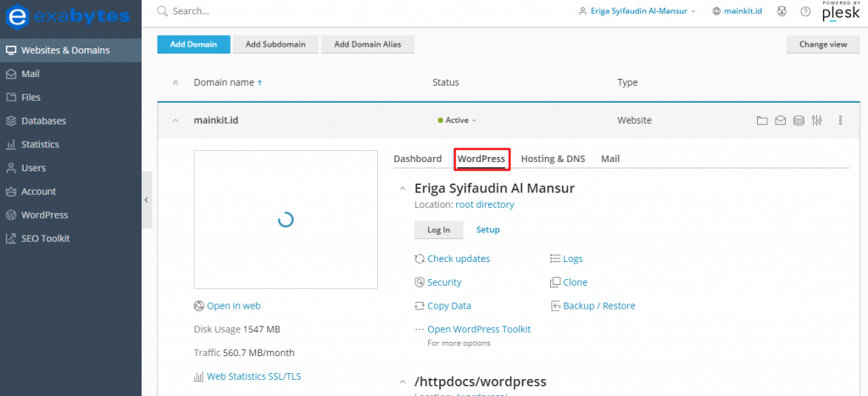Click the Plesk logo
This screenshot has height=396, width=868.
(840, 11)
